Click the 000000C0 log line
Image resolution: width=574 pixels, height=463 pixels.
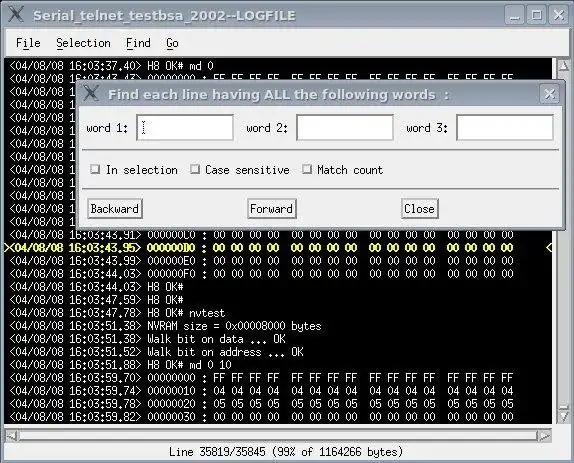click(x=261, y=235)
